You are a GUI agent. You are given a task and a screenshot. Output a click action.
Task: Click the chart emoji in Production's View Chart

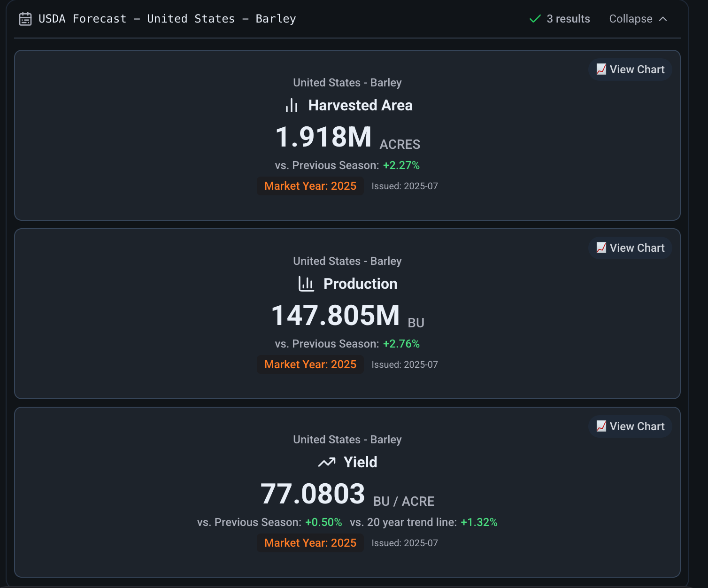click(x=601, y=248)
